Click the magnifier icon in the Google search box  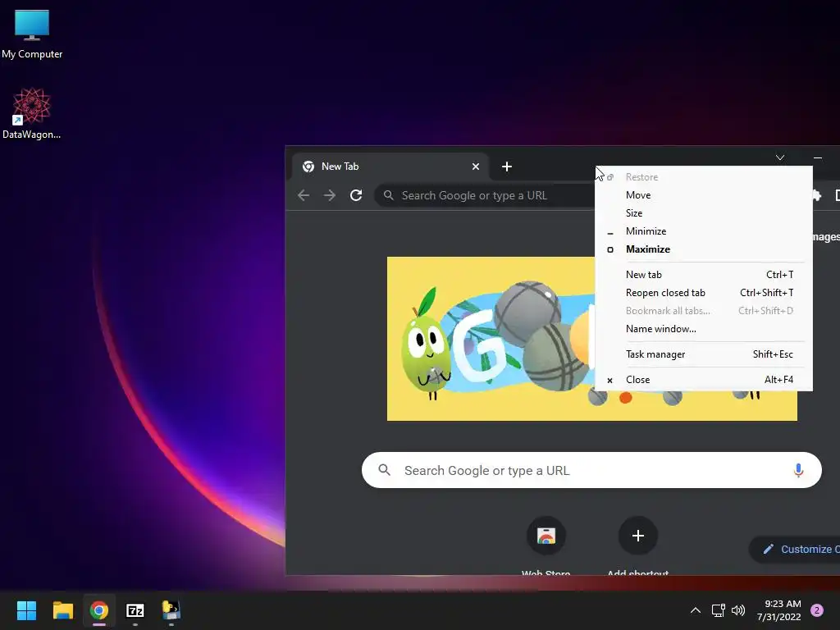[384, 470]
